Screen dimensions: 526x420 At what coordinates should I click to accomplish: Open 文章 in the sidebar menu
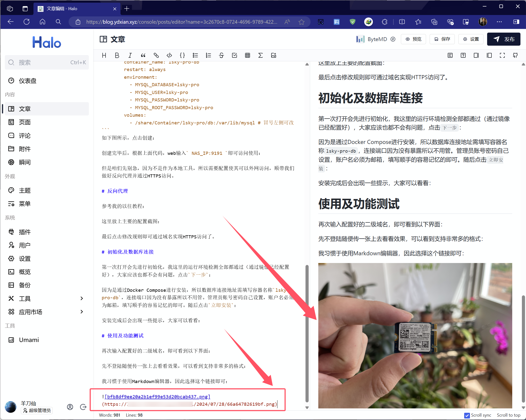47,109
